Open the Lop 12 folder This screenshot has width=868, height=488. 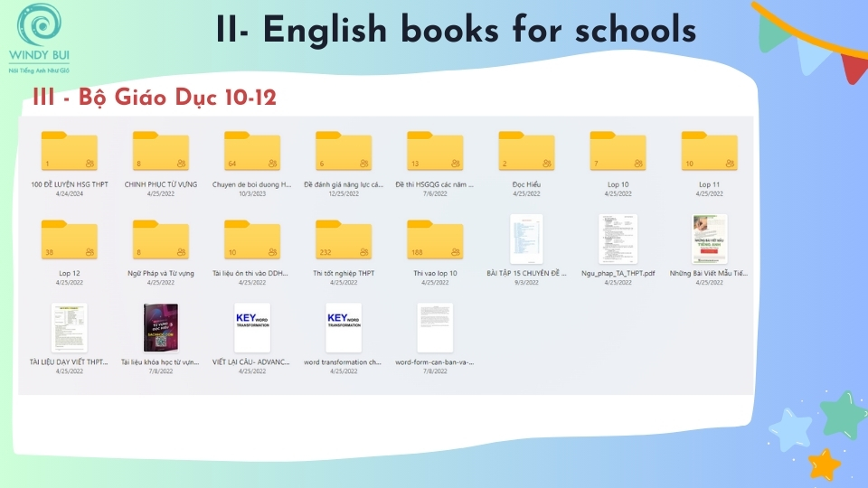coord(70,240)
